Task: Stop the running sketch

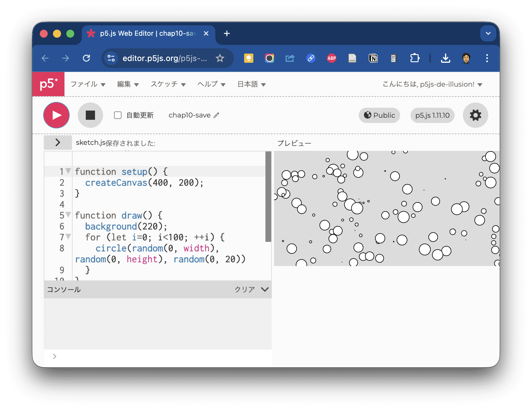Action: pos(90,115)
